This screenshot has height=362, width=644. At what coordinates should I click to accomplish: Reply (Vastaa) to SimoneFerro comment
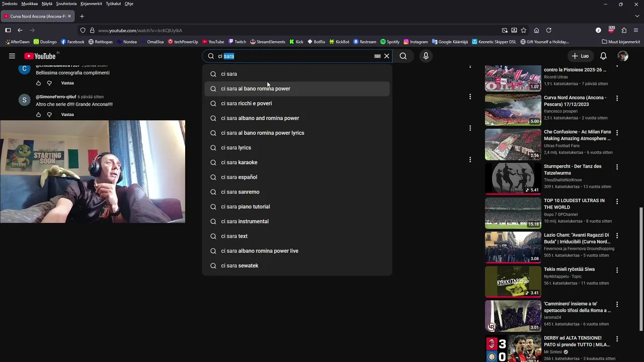click(x=67, y=115)
